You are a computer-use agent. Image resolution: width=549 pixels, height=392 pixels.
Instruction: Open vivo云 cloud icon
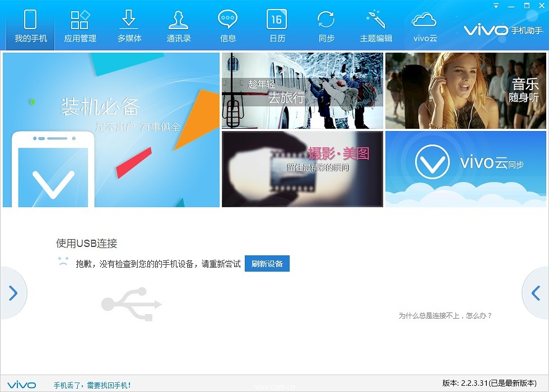point(425,26)
